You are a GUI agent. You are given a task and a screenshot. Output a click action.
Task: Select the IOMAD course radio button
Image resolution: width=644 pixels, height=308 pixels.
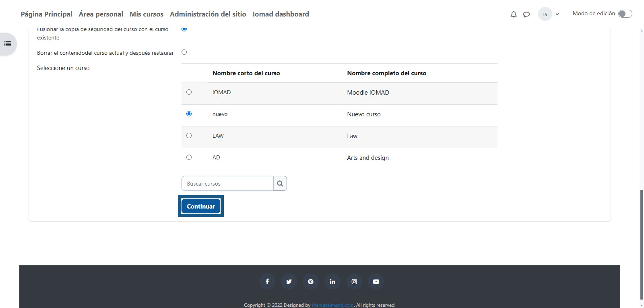click(x=189, y=92)
